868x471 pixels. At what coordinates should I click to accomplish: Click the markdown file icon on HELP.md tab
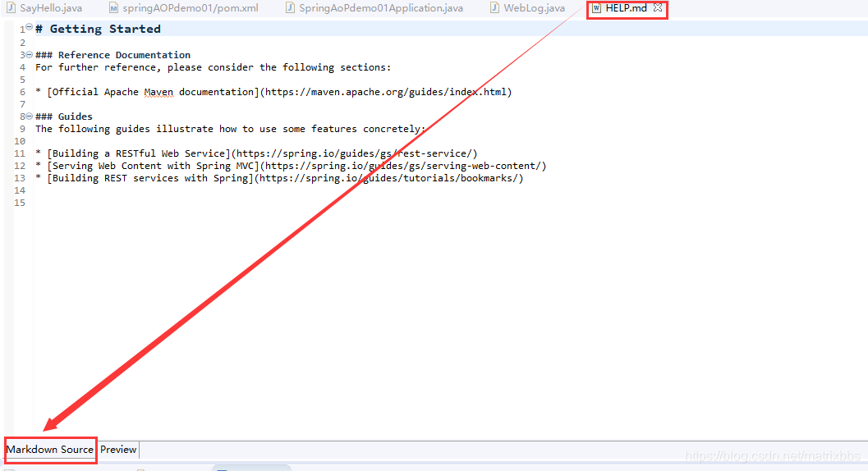(x=596, y=8)
